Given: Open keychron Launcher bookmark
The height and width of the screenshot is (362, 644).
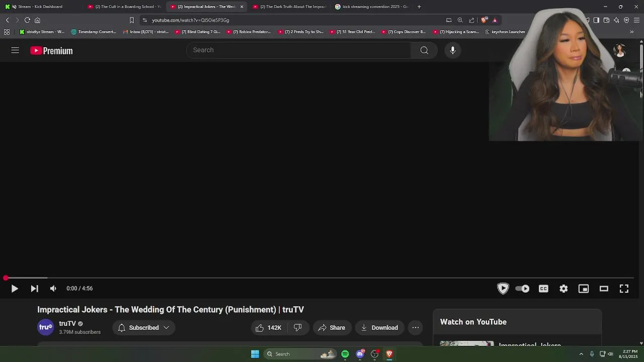Looking at the screenshot, I should pos(505,32).
